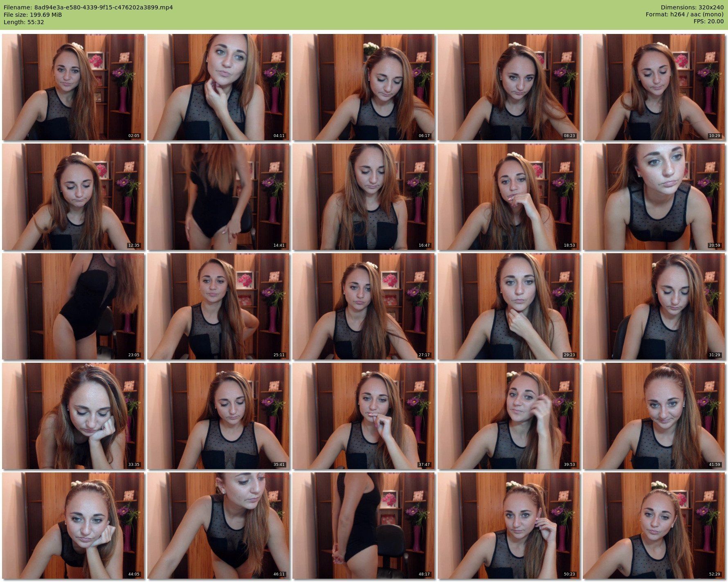
Task: Select the thumbnail timestamped 46:11
Action: point(218,526)
